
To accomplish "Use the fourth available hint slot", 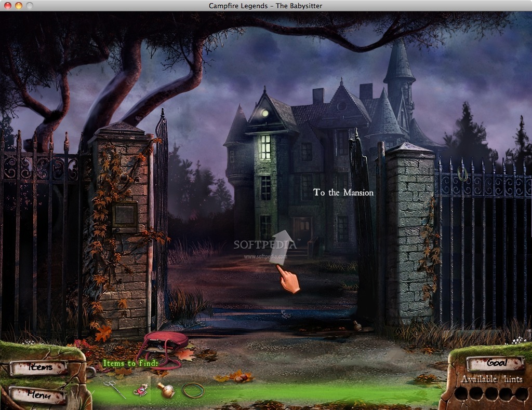I will pyautogui.click(x=505, y=394).
